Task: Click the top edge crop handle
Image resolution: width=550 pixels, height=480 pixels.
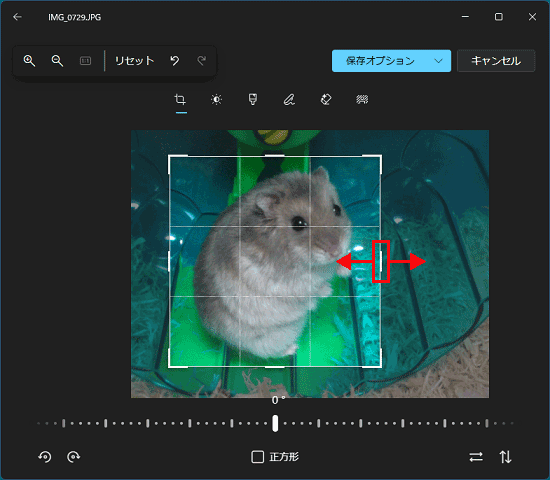Action: click(275, 155)
